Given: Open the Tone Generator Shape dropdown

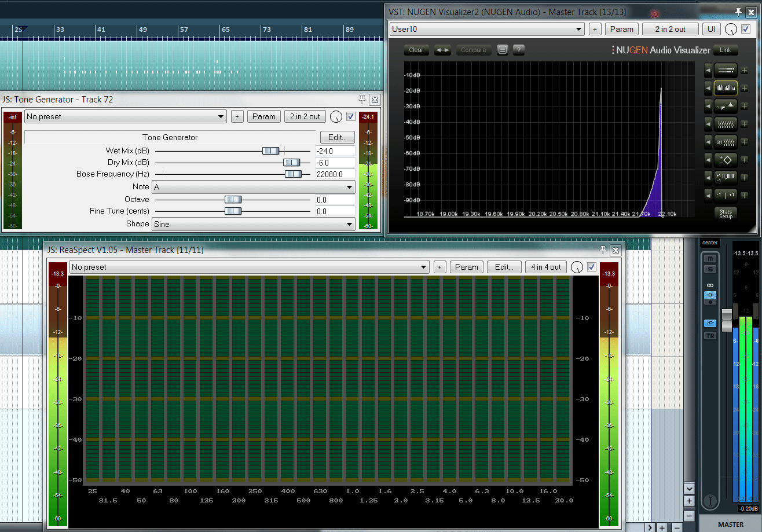Looking at the screenshot, I should pos(254,224).
